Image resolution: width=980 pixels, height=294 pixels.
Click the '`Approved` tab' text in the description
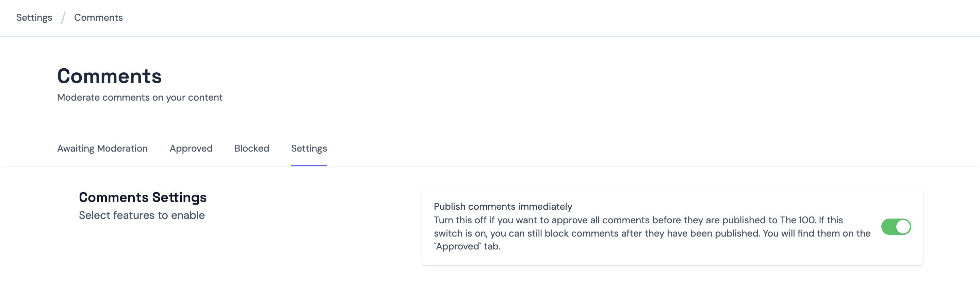pyautogui.click(x=467, y=246)
